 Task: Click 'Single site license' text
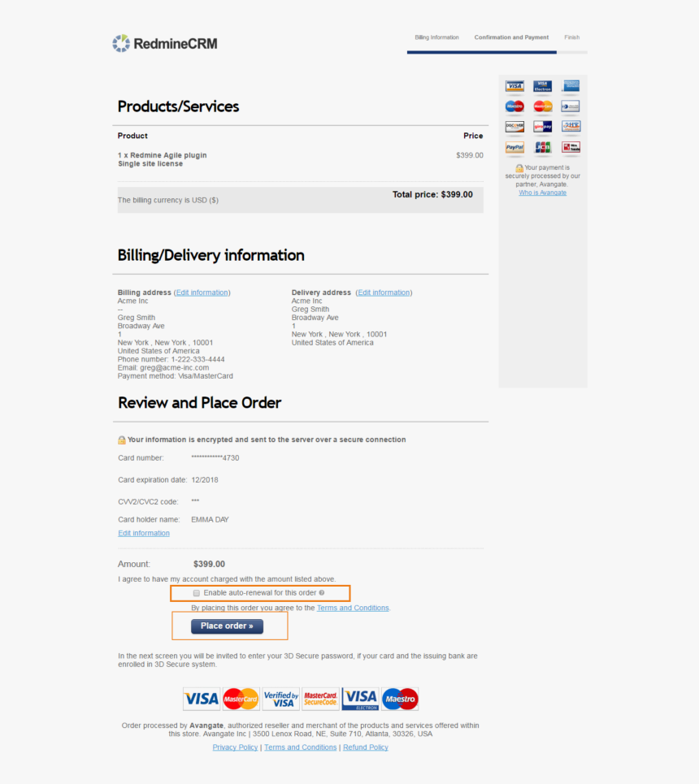150,163
